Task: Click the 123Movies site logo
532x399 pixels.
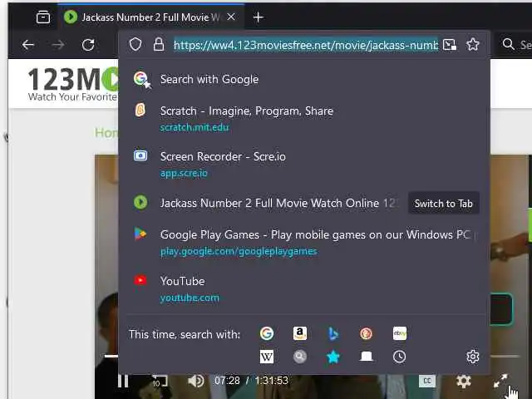Action: (x=73, y=83)
